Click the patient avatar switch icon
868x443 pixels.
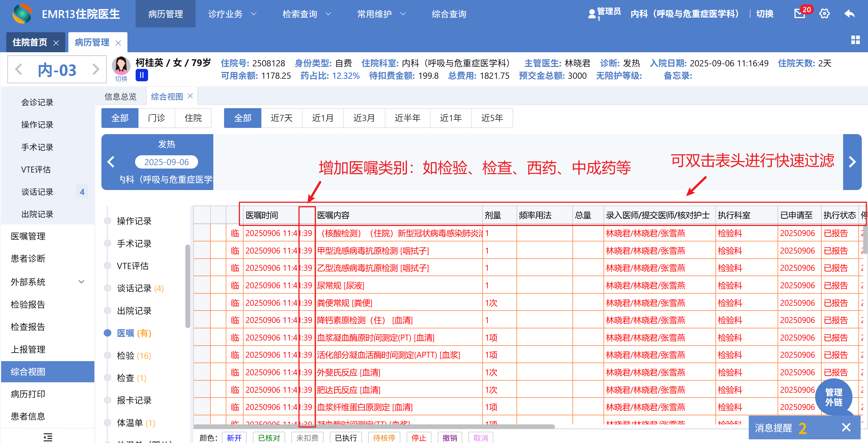tap(121, 67)
